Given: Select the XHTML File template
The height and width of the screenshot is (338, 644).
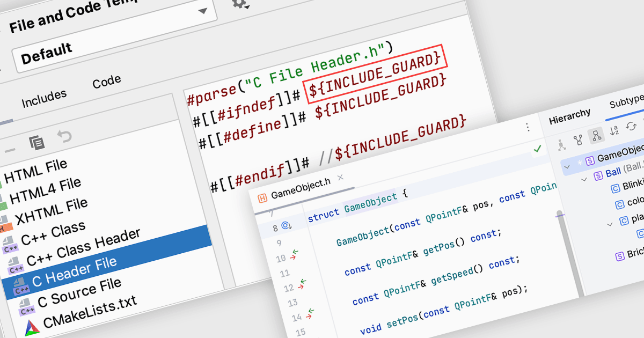Looking at the screenshot, I should pyautogui.click(x=52, y=211).
